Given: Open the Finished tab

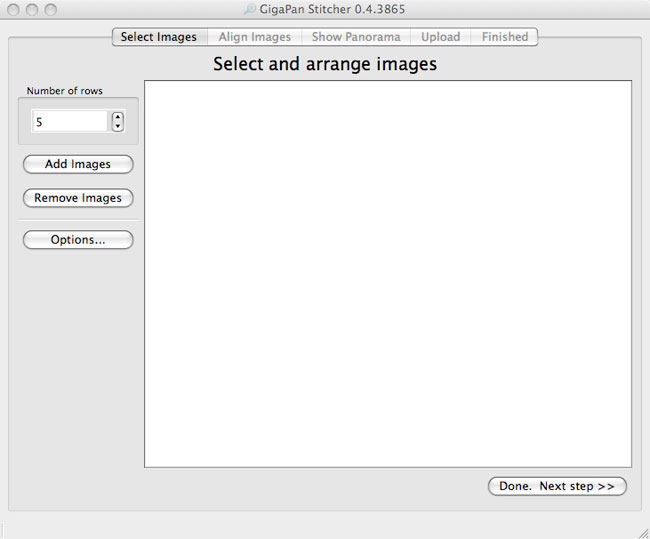Looking at the screenshot, I should (x=504, y=37).
